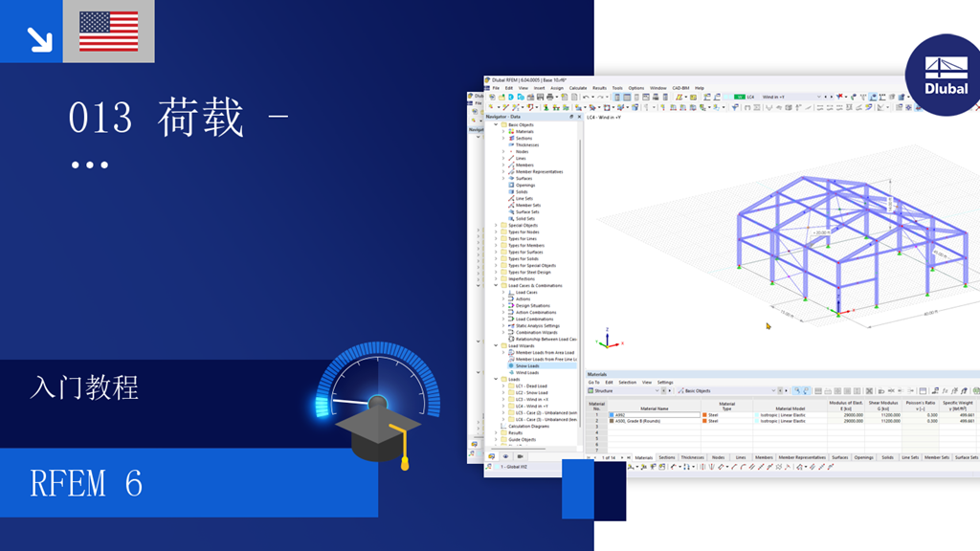
Task: Open the Selection table menu
Action: (x=627, y=383)
